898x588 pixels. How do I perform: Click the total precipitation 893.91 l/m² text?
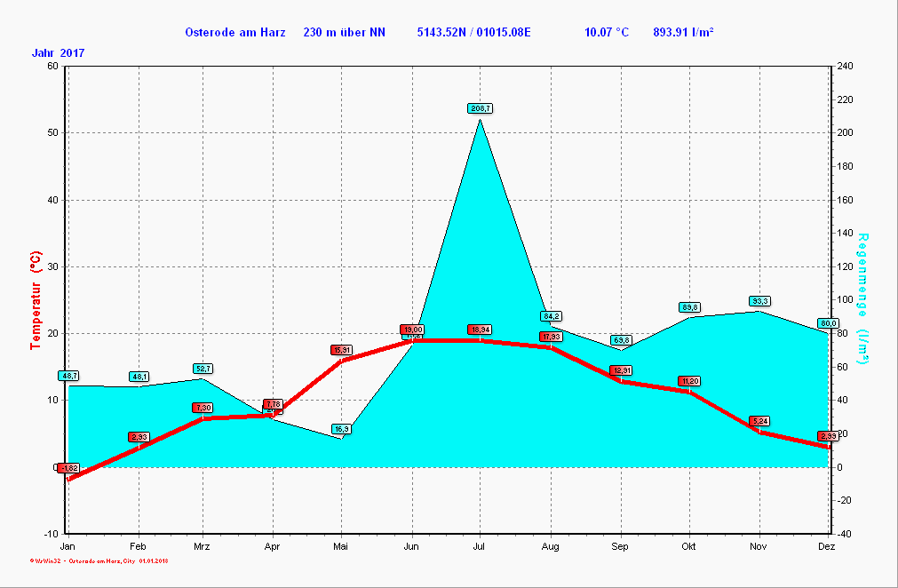click(x=684, y=33)
